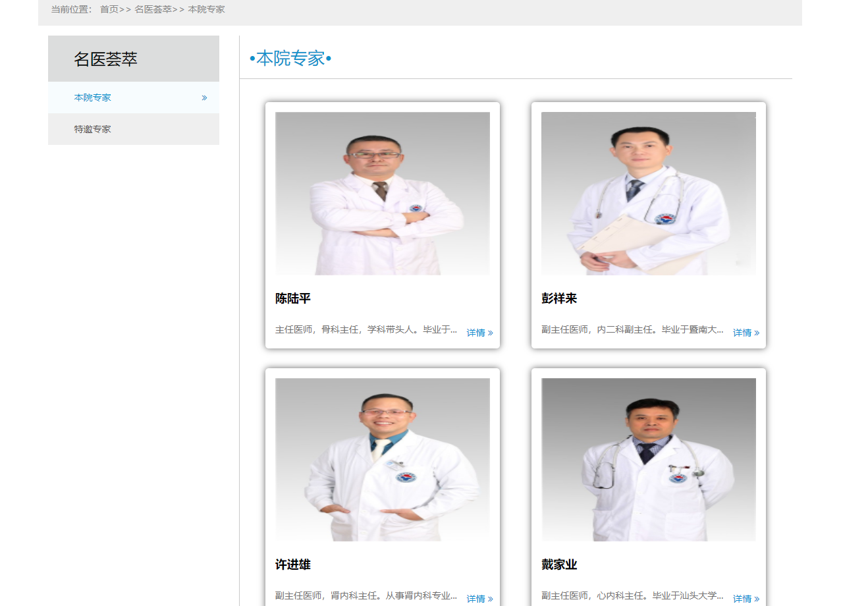This screenshot has width=868, height=606.
Task: Click the chevron beside 本院专家 sidebar item
Action: pyautogui.click(x=204, y=97)
